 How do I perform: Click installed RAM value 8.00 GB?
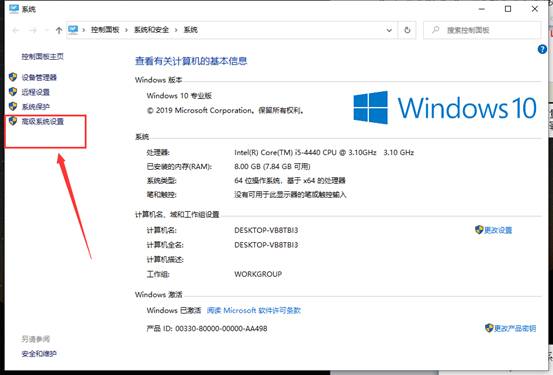point(272,167)
